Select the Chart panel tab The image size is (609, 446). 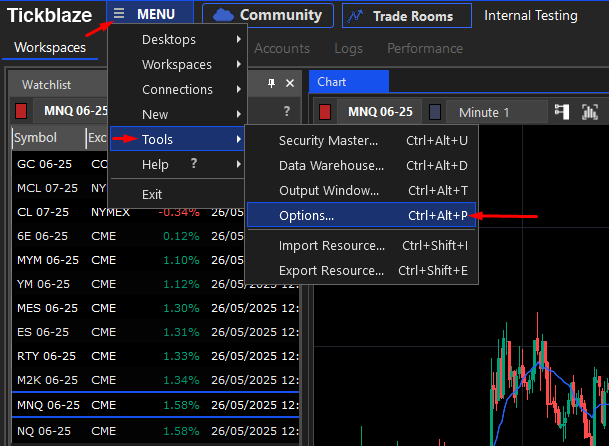pyautogui.click(x=349, y=82)
